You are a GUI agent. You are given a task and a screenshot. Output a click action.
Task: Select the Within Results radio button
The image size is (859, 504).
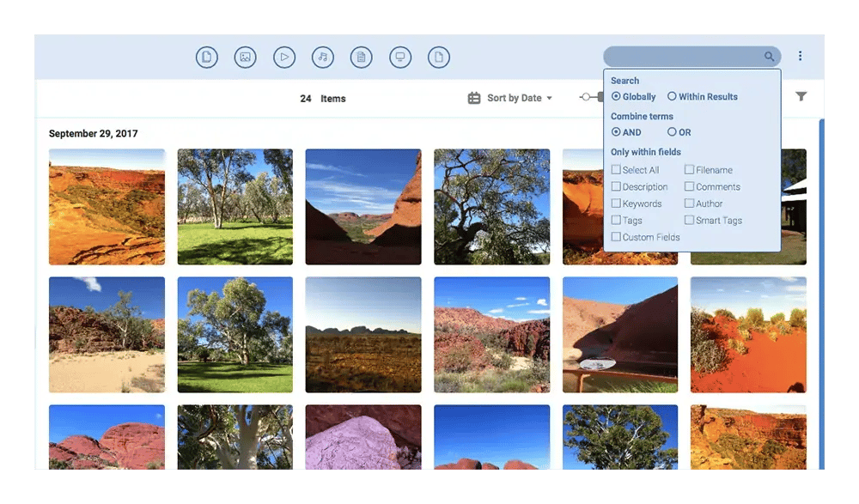click(672, 97)
